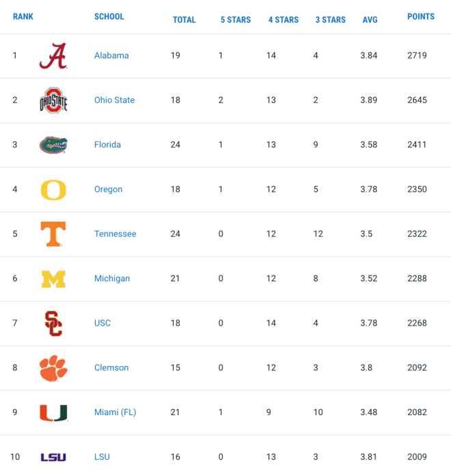Sort table by RANK column header
Image resolution: width=451 pixels, height=476 pixels.
(23, 16)
